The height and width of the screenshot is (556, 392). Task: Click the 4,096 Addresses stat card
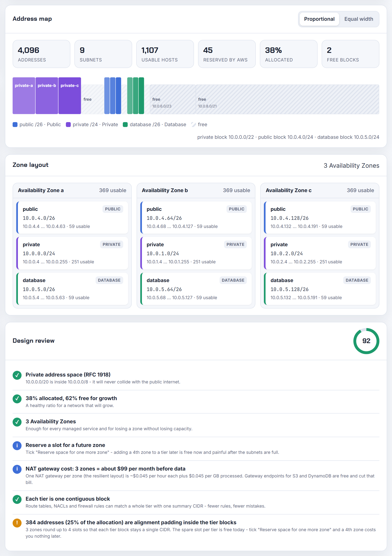[x=41, y=54]
